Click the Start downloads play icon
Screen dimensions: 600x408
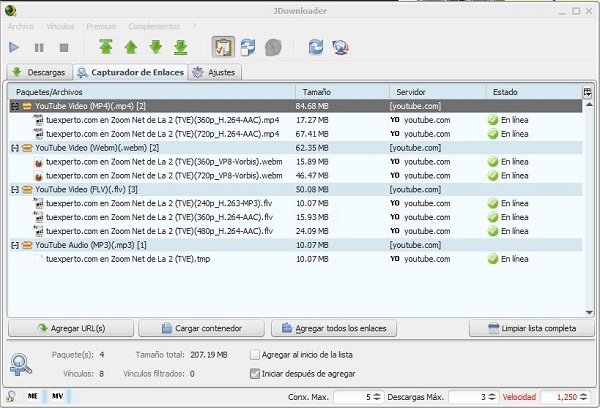15,47
